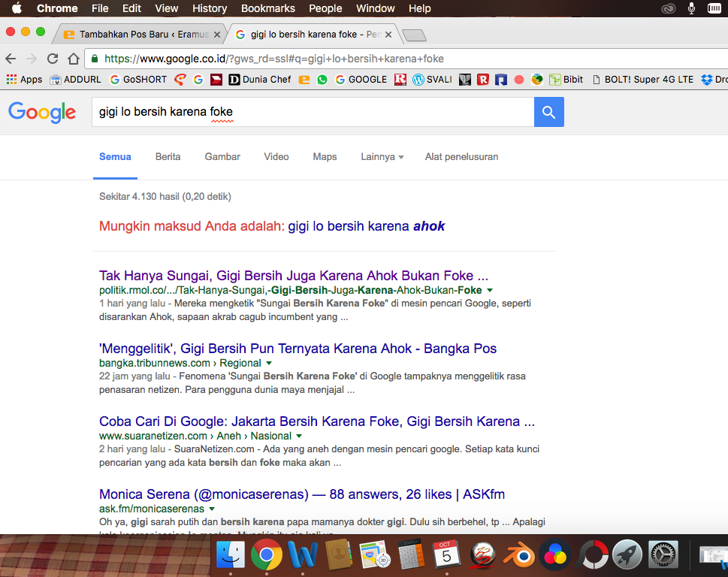Expand the arrow next to ask.fm/monicaserenas
The height and width of the screenshot is (577, 728).
[x=212, y=509]
